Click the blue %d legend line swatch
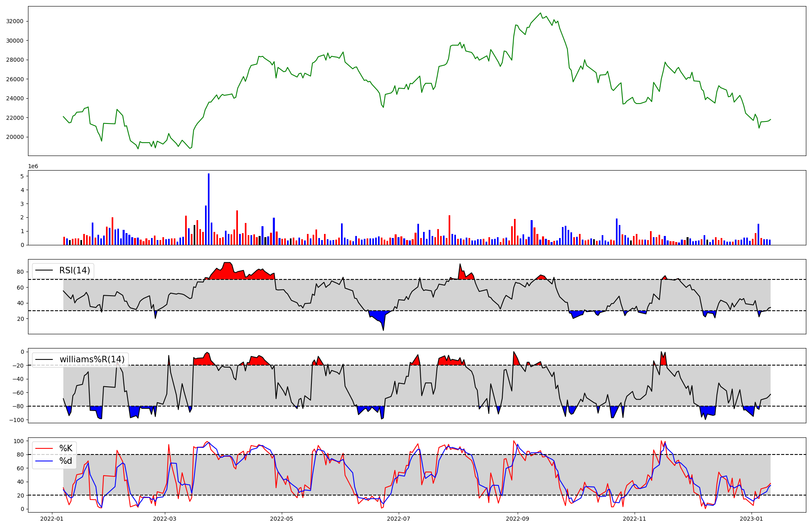 point(44,461)
